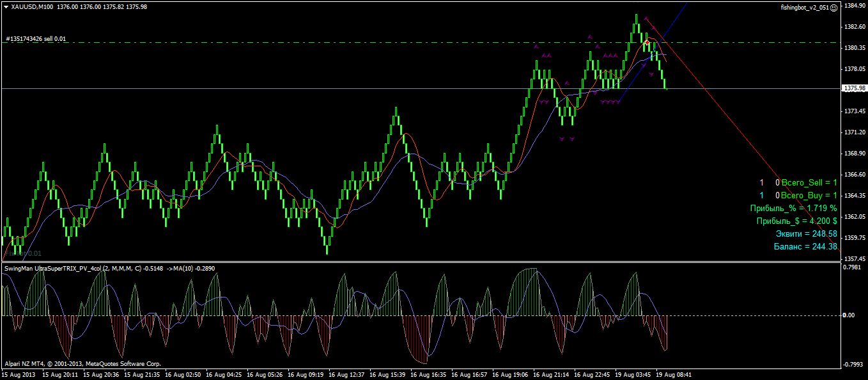The image size is (868, 380).
Task: Click the 16 Aug 04:25 time axis label
Action: pyautogui.click(x=224, y=374)
